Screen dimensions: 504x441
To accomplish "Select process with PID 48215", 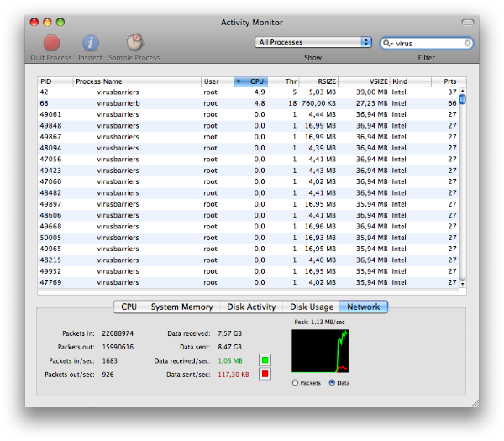I will click(248, 260).
